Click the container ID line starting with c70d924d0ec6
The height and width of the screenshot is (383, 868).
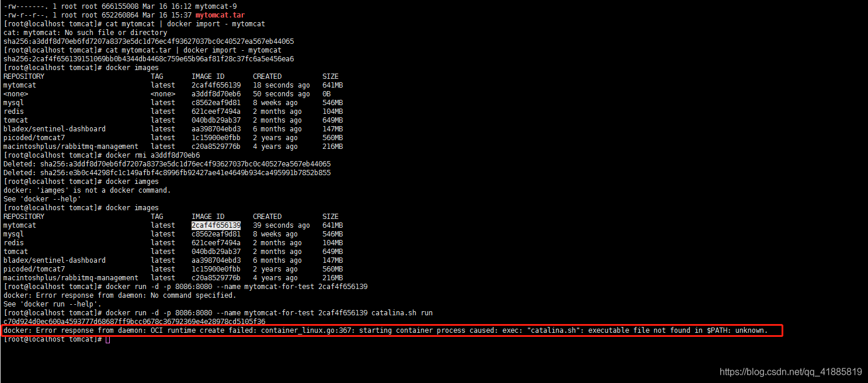pyautogui.click(x=134, y=322)
